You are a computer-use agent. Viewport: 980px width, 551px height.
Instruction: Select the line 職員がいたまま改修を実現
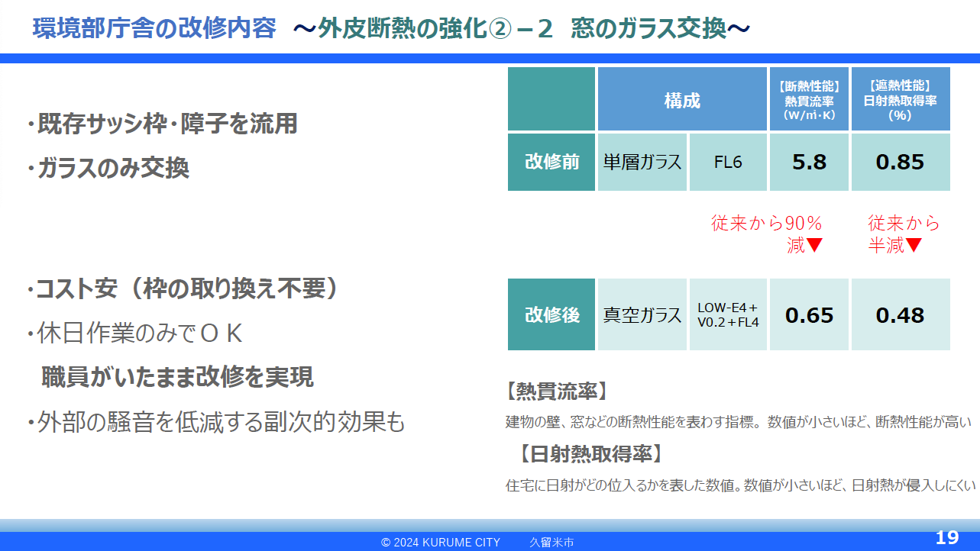tap(177, 377)
